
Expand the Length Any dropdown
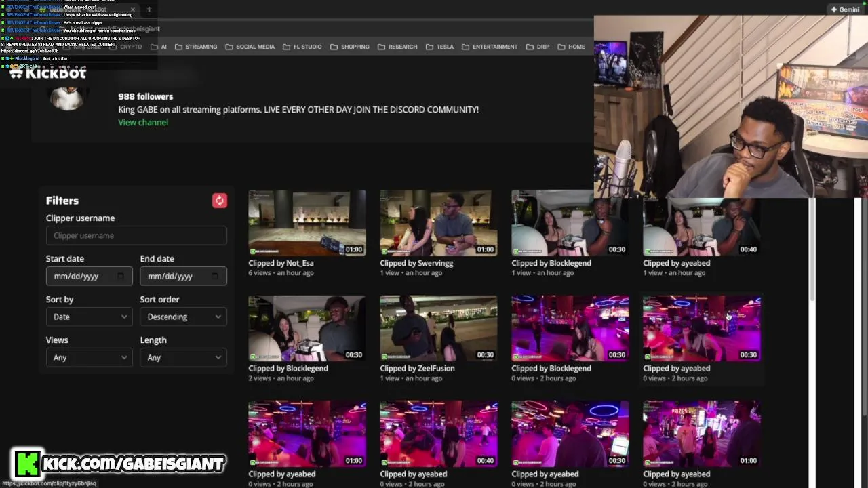183,357
